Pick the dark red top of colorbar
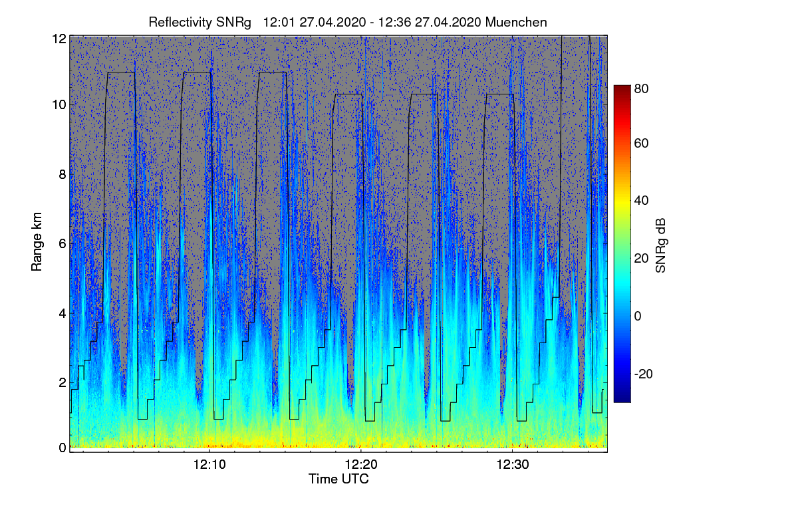This screenshot has width=798, height=532. click(621, 90)
